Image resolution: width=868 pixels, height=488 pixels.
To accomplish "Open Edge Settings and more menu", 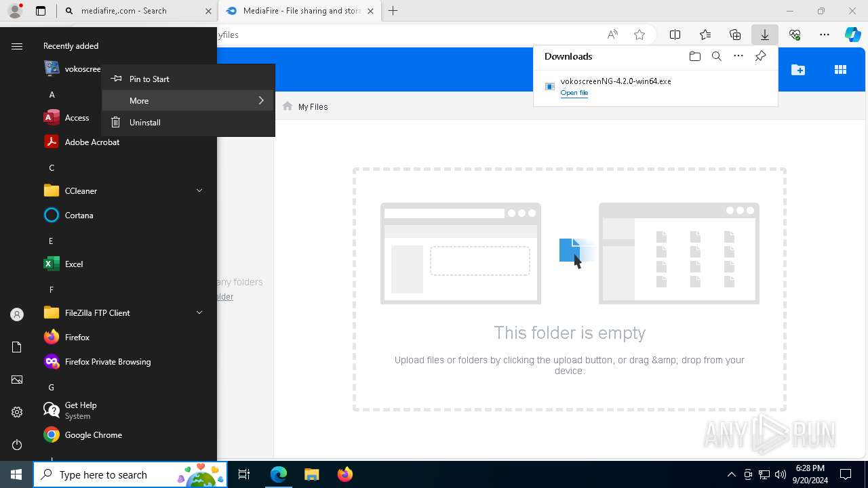I will point(825,35).
